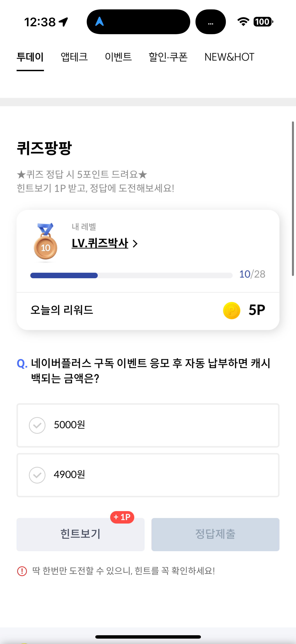Tap the 힌트보기 hint button
This screenshot has width=296, height=644.
(81, 534)
